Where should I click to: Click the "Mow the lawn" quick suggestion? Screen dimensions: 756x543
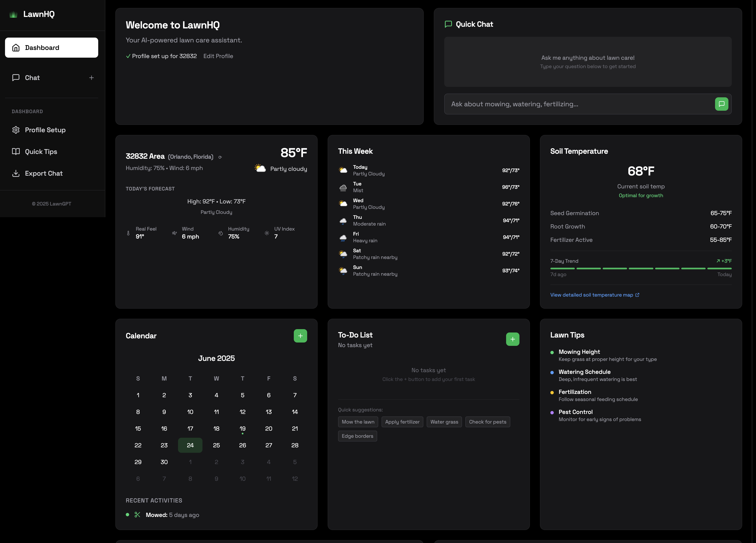tap(358, 422)
